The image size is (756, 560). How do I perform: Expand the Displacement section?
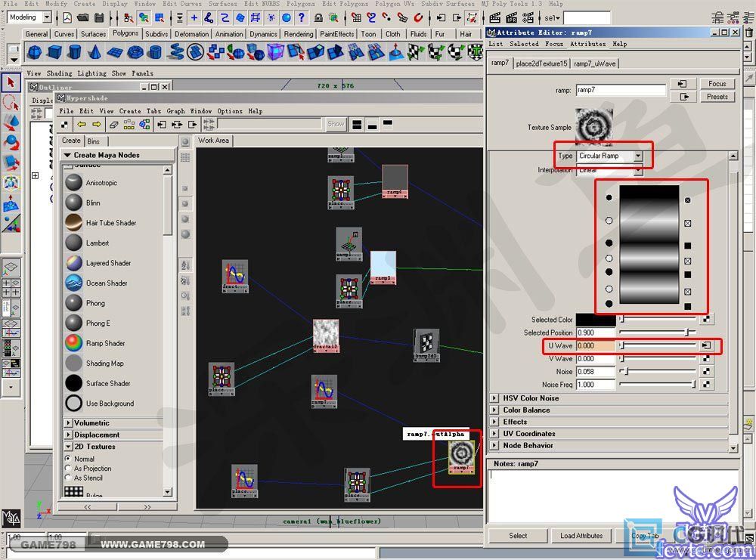tap(69, 435)
